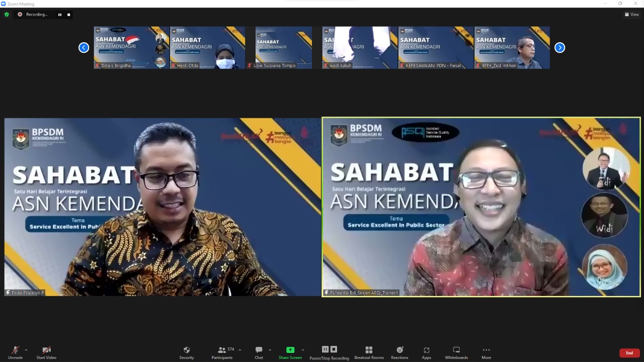Click the Fisika Prasetyo P name label
This screenshot has width=644, height=362.
25,292
